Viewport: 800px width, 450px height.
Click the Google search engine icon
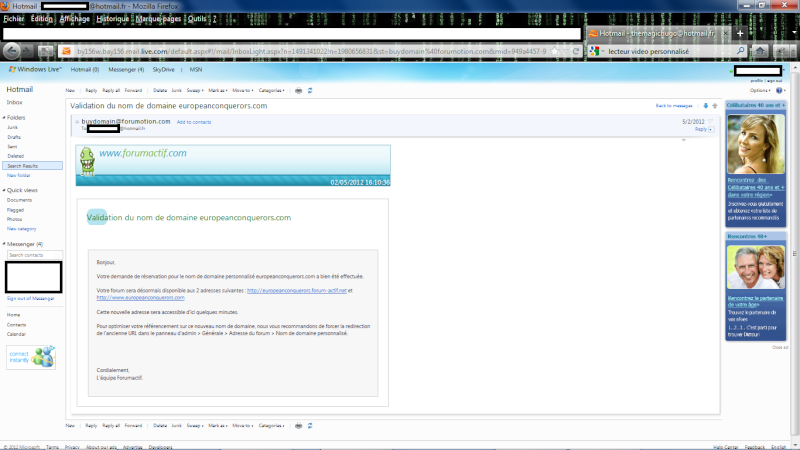point(594,51)
